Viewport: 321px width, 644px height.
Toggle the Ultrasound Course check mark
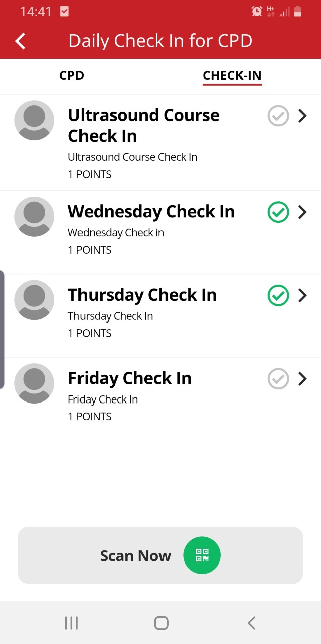[x=278, y=116]
